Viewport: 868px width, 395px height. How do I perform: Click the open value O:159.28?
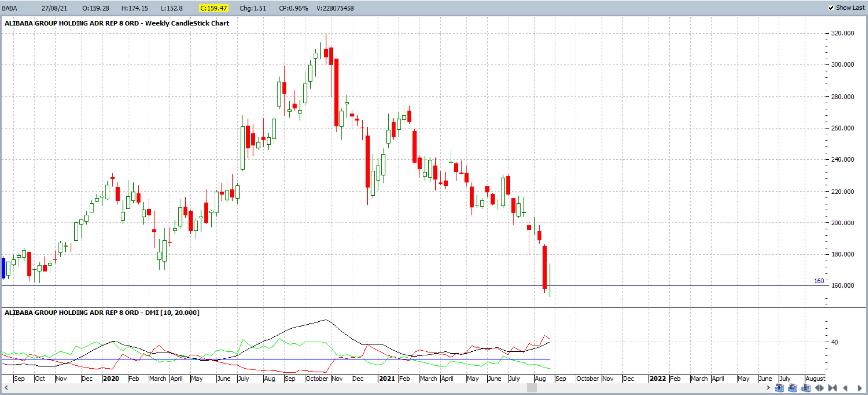point(96,8)
